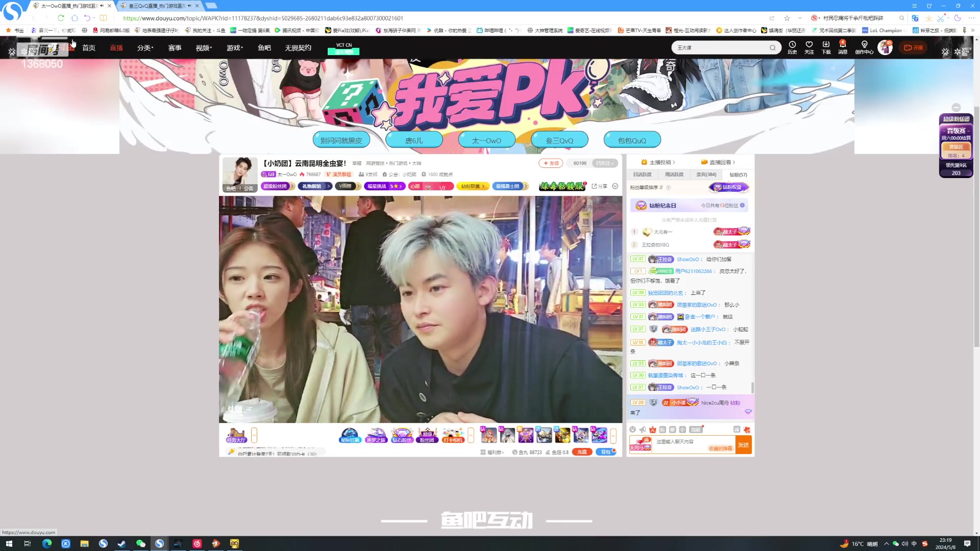Click the header search box
Screen dimensions: 980x551
726,48
